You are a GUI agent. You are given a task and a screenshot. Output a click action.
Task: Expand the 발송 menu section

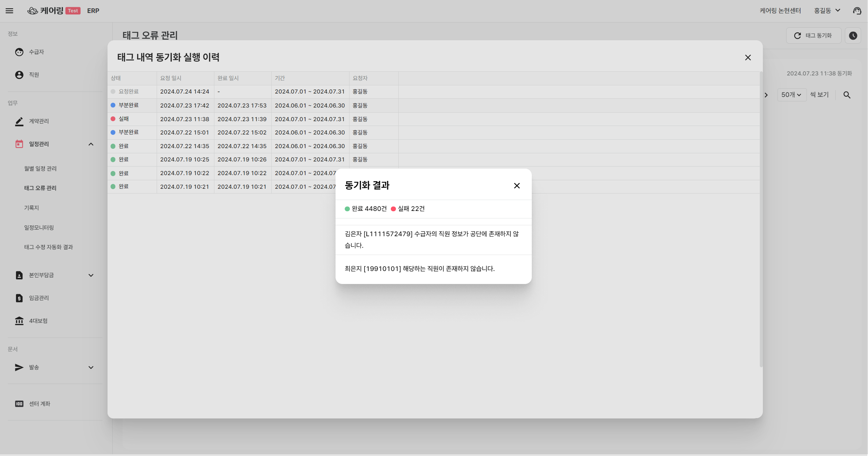click(91, 368)
